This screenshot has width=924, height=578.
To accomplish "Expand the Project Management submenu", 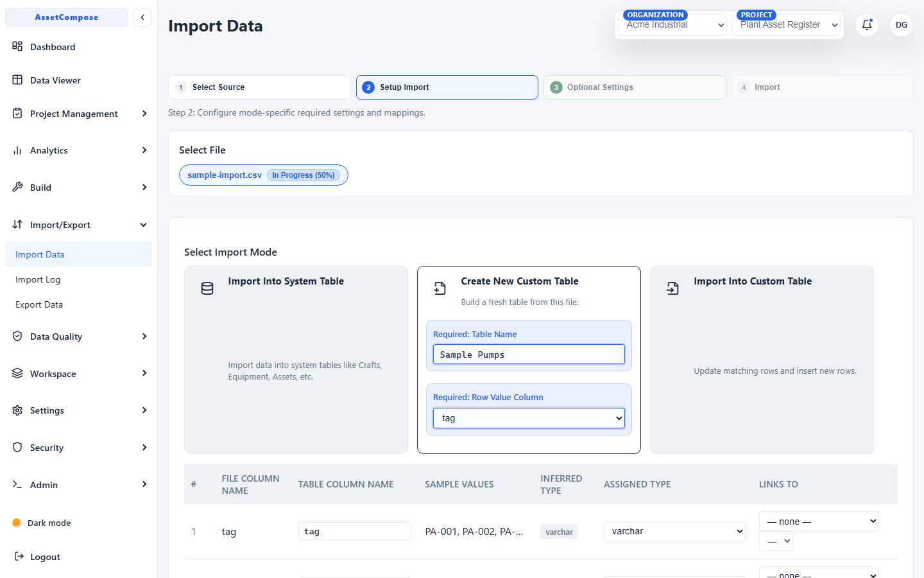I will [144, 114].
